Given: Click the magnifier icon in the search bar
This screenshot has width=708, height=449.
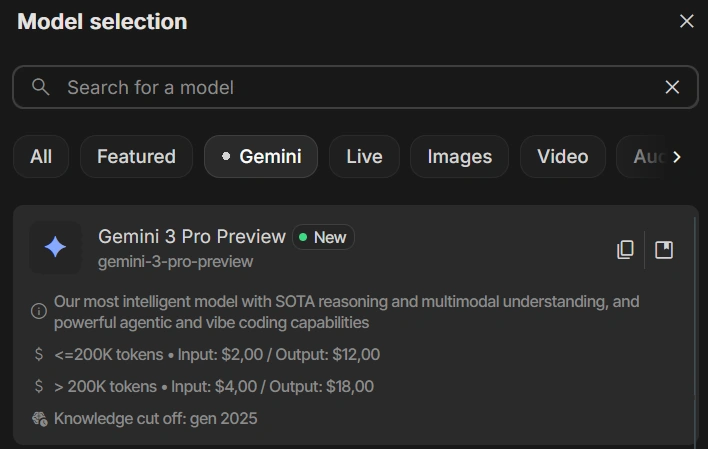Looking at the screenshot, I should point(41,87).
